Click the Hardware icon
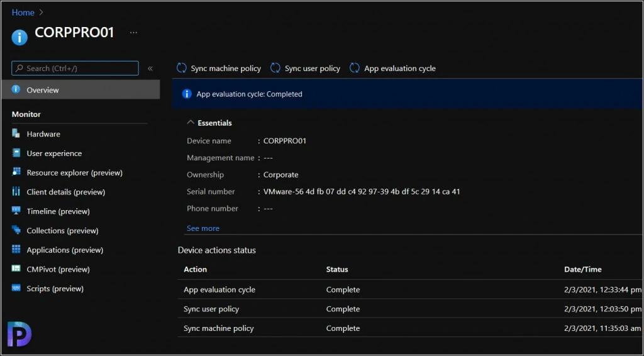This screenshot has height=356, width=644. click(16, 133)
